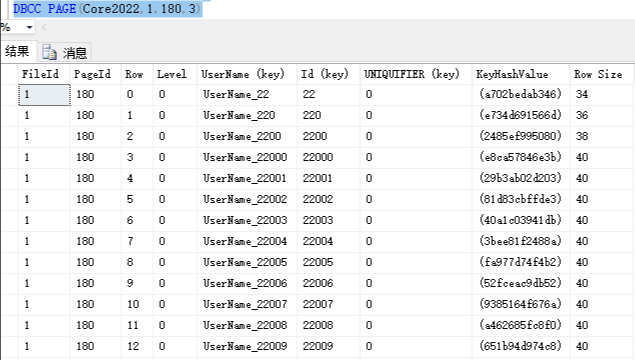Select cell UserName_22000
The height and width of the screenshot is (360, 635).
click(x=247, y=158)
